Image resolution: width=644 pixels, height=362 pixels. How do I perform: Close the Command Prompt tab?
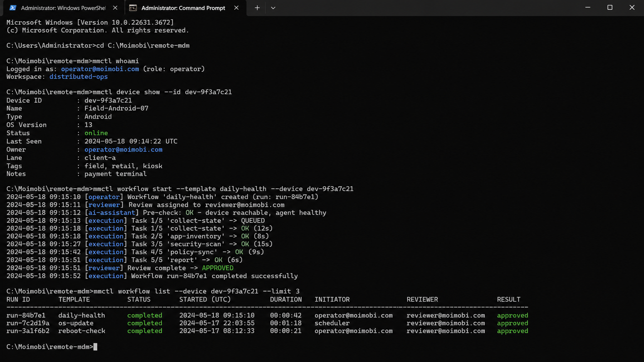[236, 8]
